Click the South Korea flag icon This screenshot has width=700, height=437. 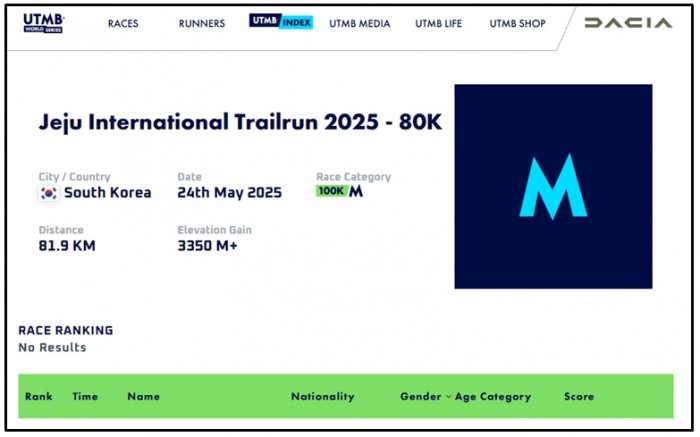click(x=48, y=193)
